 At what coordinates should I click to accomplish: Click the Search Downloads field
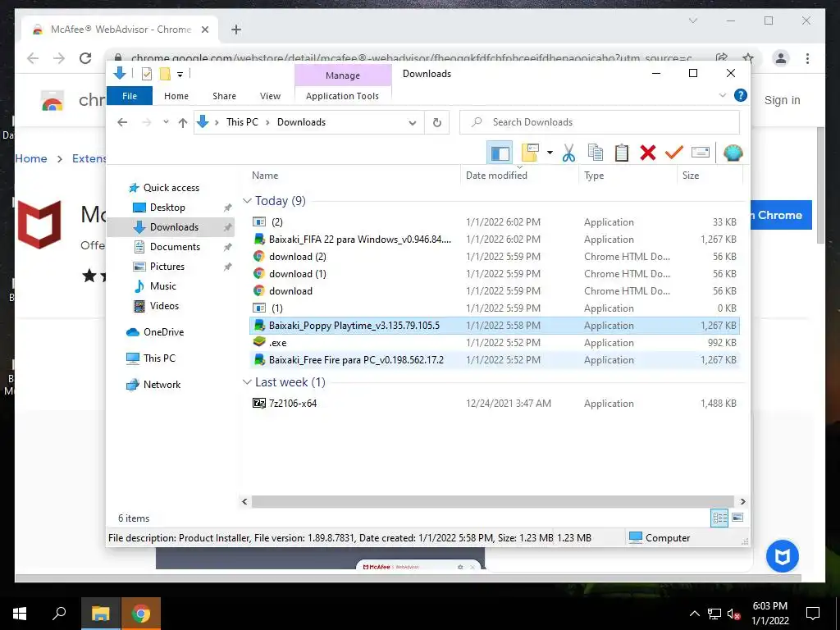coord(600,122)
